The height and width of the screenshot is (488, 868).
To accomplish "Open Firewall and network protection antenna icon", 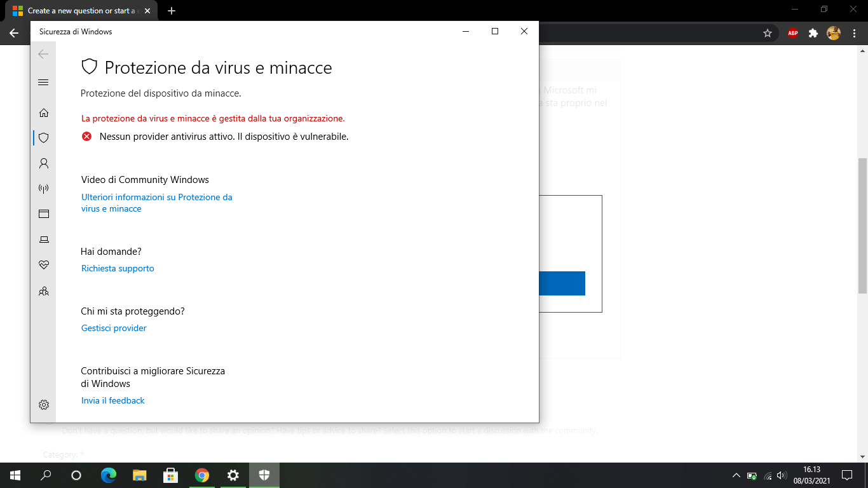I will (x=43, y=189).
